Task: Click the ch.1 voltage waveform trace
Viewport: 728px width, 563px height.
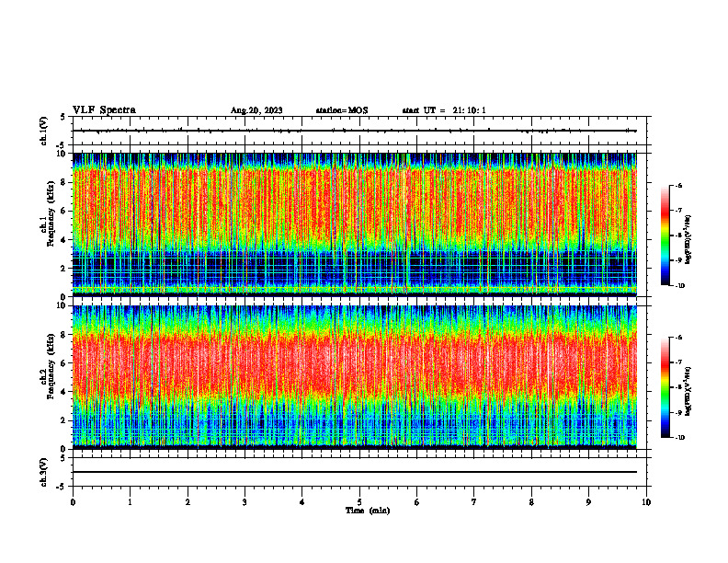Action: 354,131
